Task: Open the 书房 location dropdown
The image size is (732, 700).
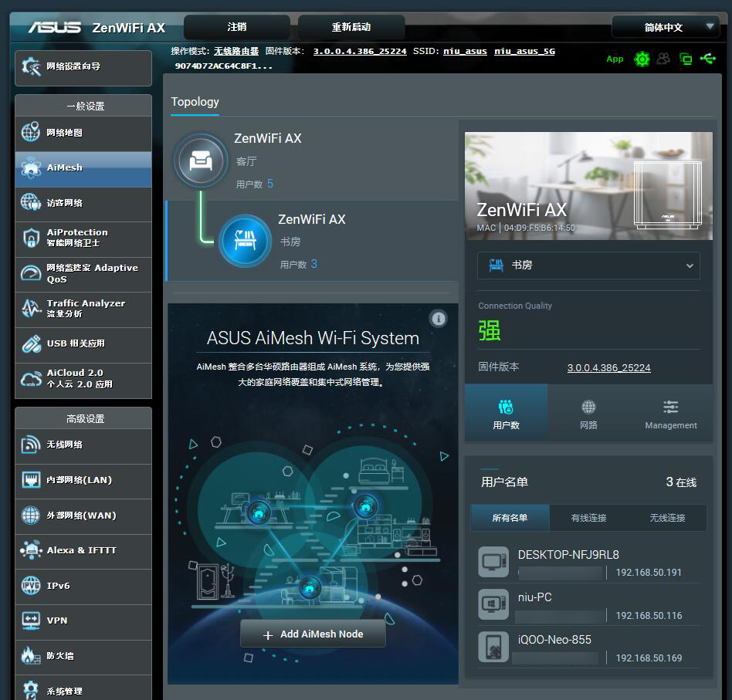Action: (x=589, y=265)
